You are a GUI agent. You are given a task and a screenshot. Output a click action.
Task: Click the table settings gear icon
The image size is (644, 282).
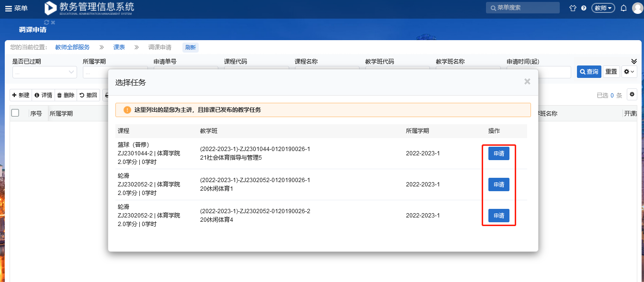click(x=632, y=95)
